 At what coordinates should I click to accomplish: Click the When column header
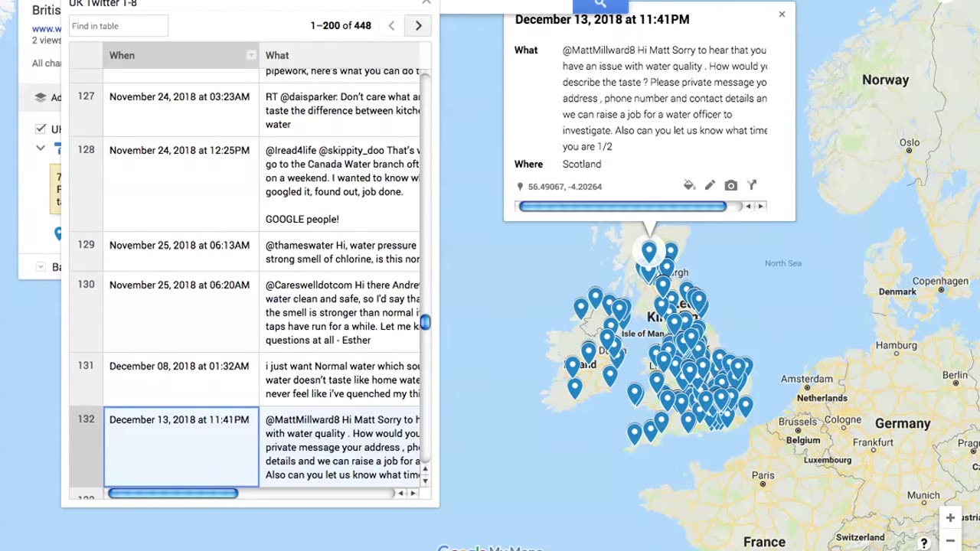coord(181,55)
